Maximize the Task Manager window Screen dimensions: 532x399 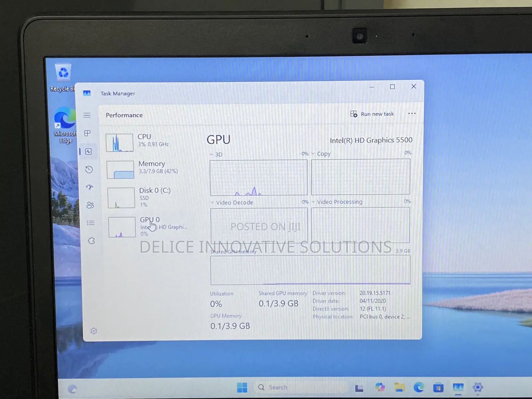pos(392,87)
